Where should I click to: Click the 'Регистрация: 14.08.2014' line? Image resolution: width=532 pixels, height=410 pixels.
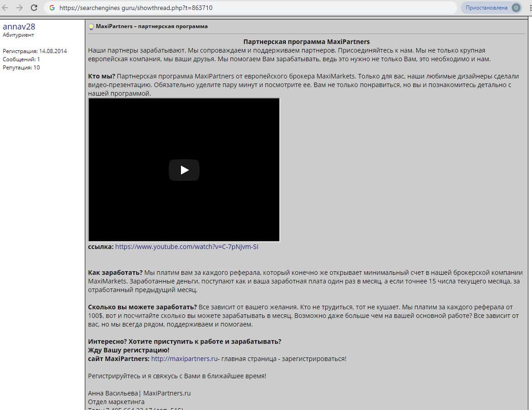pyautogui.click(x=34, y=51)
